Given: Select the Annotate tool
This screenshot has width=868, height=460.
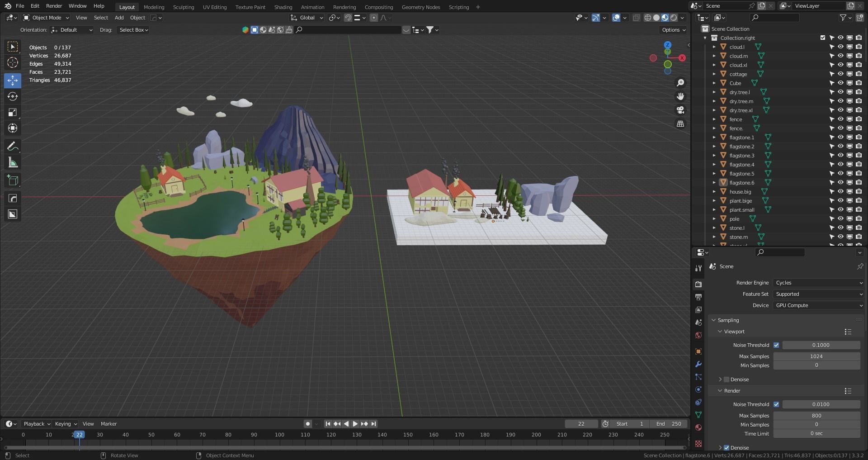Looking at the screenshot, I should point(13,147).
